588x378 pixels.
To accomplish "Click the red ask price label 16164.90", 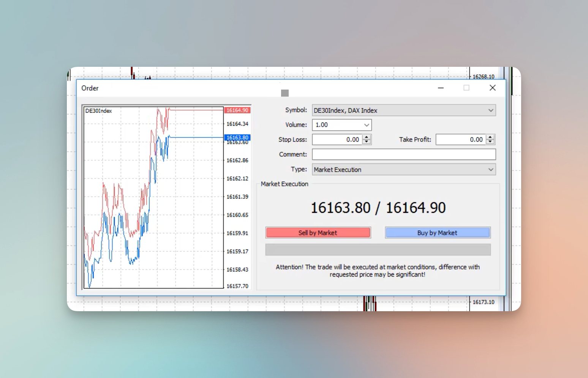I will 237,110.
